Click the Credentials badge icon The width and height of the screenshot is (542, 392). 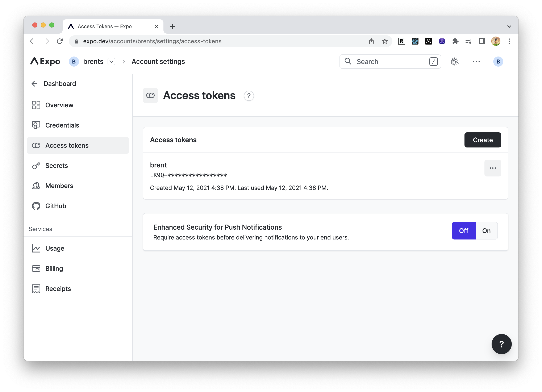point(36,125)
